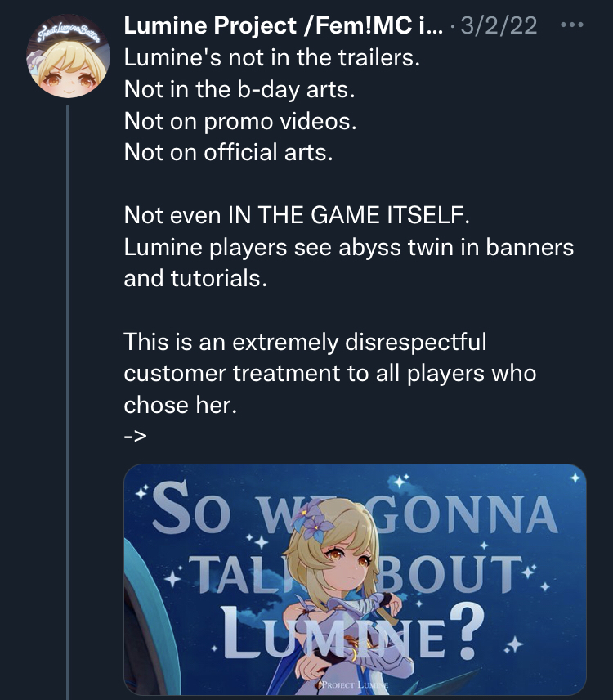Open the three-dot more options menu
This screenshot has width=613, height=700.
(571, 25)
